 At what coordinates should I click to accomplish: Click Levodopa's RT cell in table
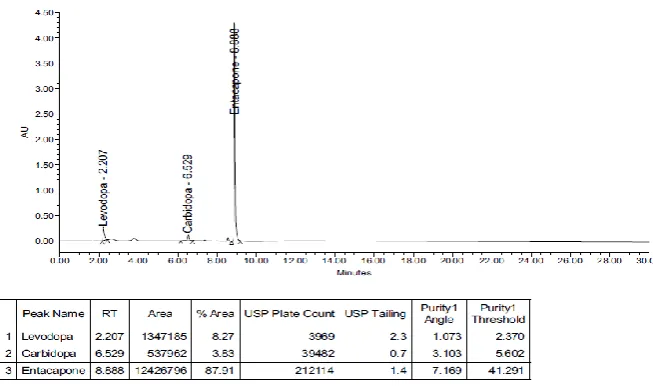[x=110, y=336]
